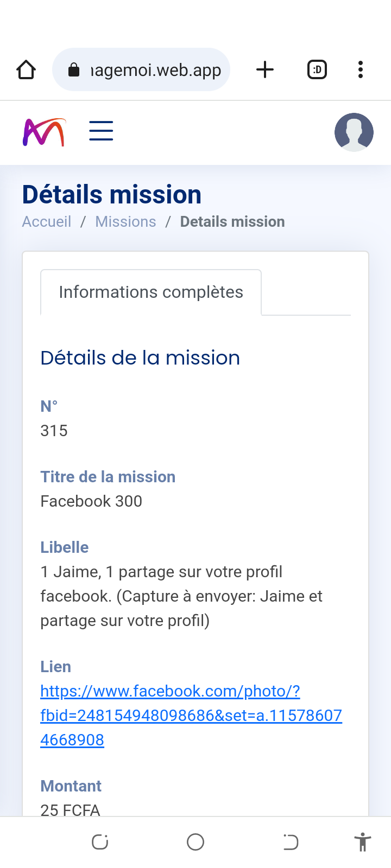Tap the Android back navigation button
The image size is (391, 868).
click(x=291, y=842)
